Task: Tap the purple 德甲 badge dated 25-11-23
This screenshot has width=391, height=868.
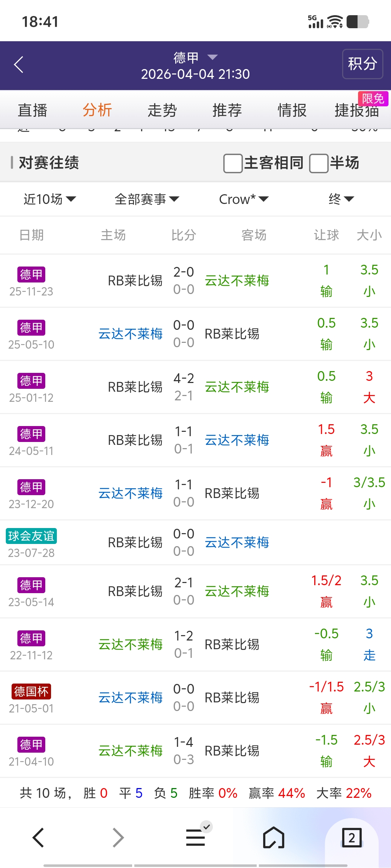Action: click(x=31, y=275)
